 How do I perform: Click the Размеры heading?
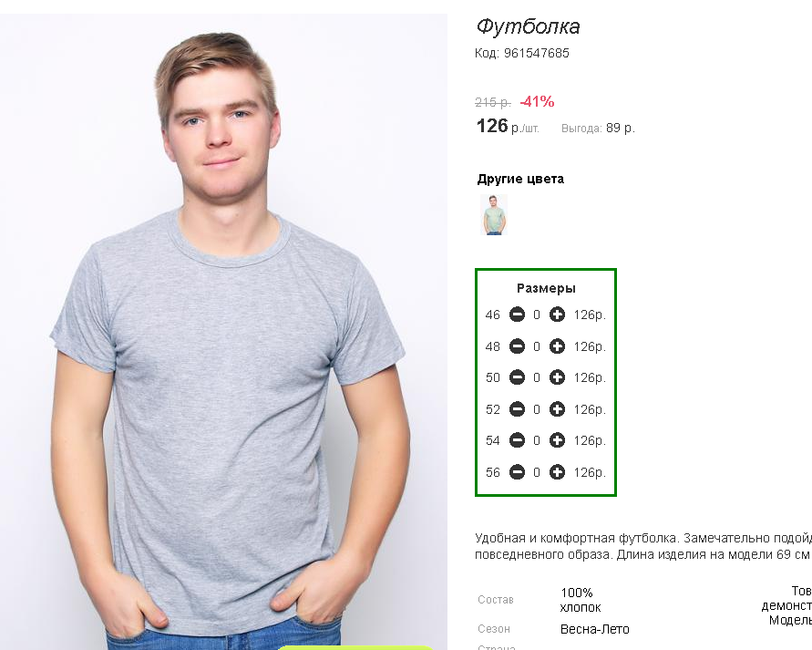pyautogui.click(x=546, y=288)
